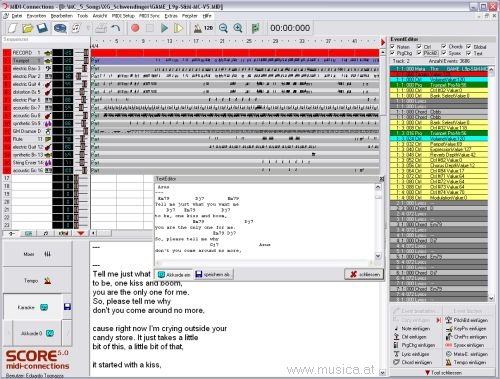Click the 00:00:000 time display
Screen dimensions: 500x379
[290, 28]
